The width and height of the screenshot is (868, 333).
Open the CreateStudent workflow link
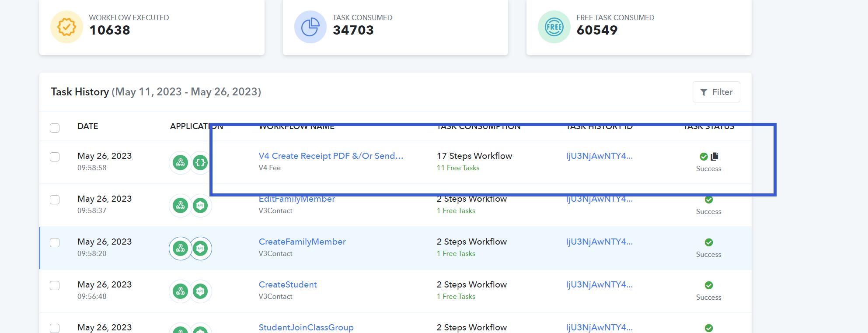point(288,284)
